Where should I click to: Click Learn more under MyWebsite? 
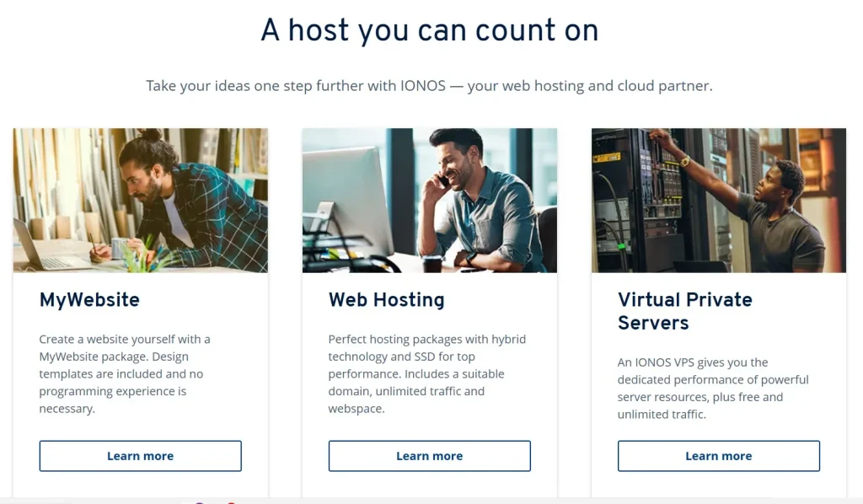141,456
